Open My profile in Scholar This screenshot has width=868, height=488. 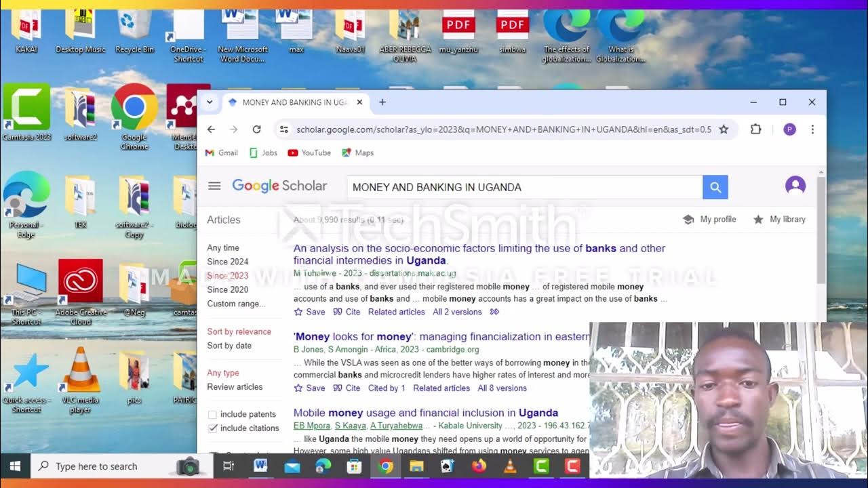[709, 219]
